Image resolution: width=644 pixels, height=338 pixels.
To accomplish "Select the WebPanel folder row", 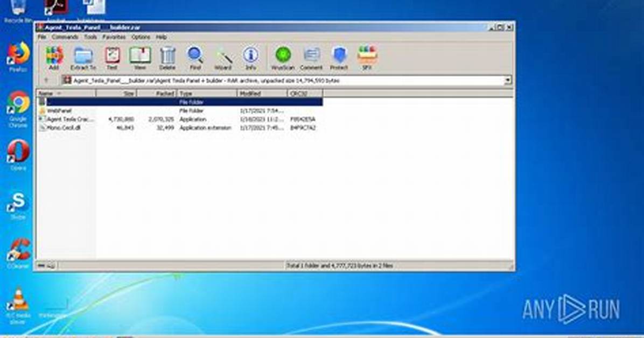I will [x=180, y=110].
